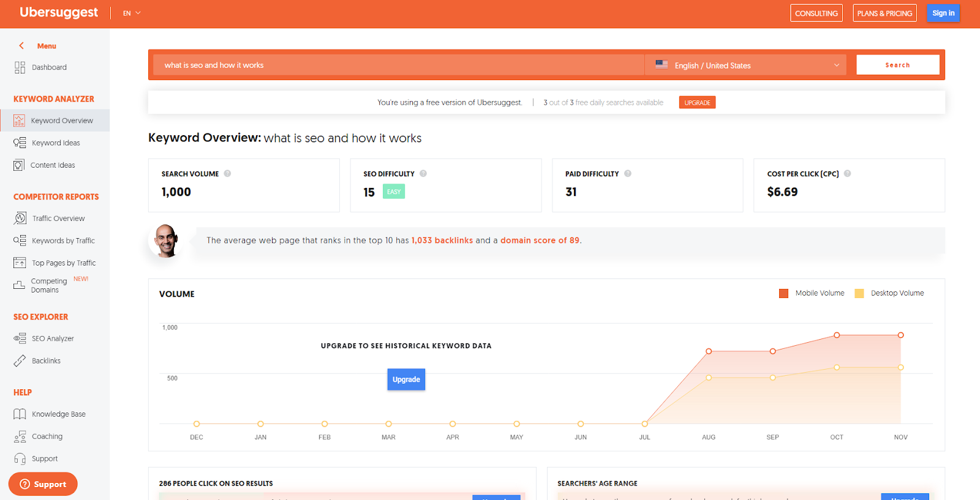Open Keyword Ideas menu item

[55, 143]
